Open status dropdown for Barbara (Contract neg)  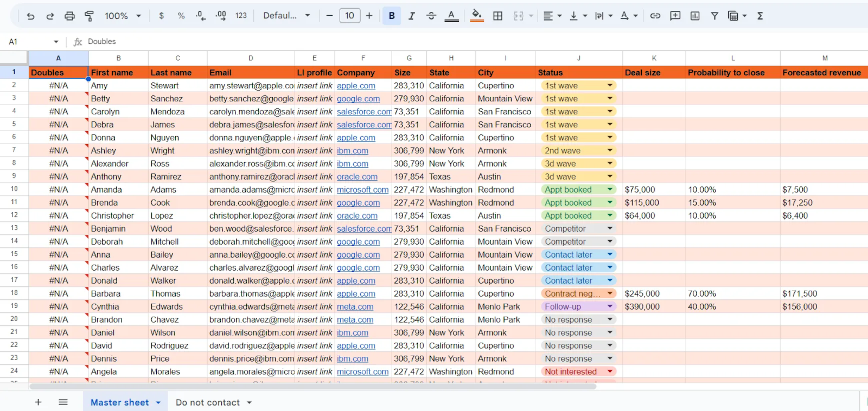tap(610, 294)
